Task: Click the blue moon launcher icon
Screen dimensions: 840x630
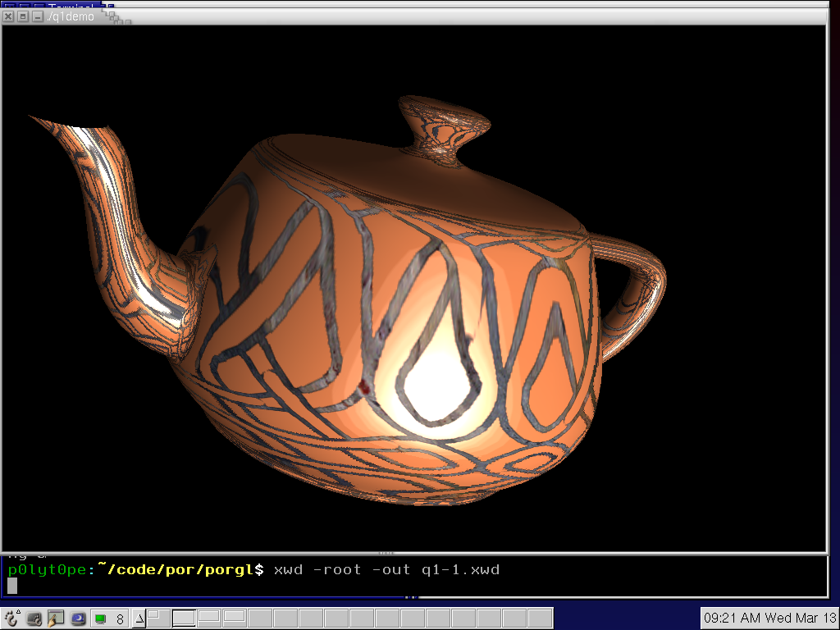Action: point(78,619)
